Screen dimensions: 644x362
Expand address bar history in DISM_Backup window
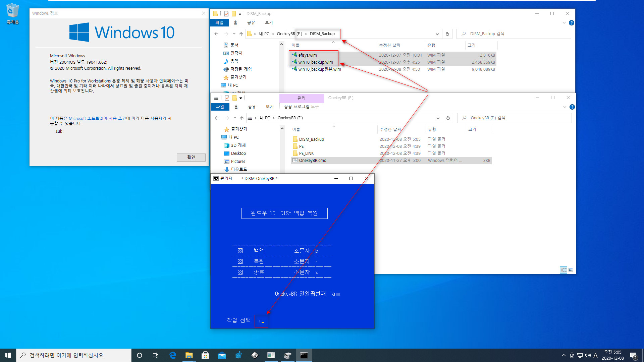point(437,34)
